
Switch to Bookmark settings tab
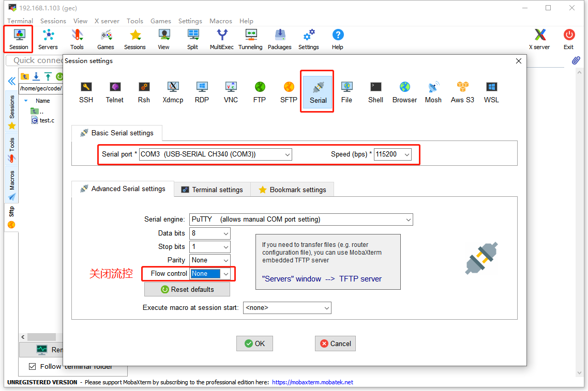(x=292, y=190)
